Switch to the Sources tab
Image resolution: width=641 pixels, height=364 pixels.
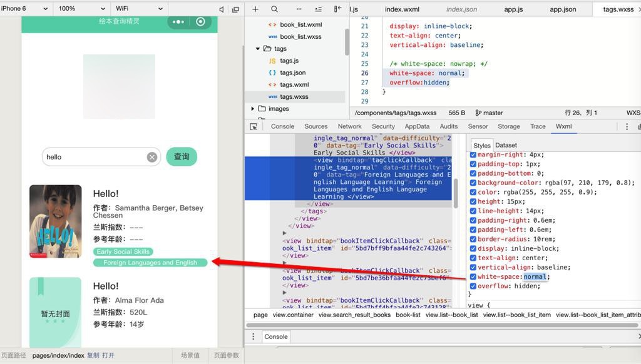(315, 126)
